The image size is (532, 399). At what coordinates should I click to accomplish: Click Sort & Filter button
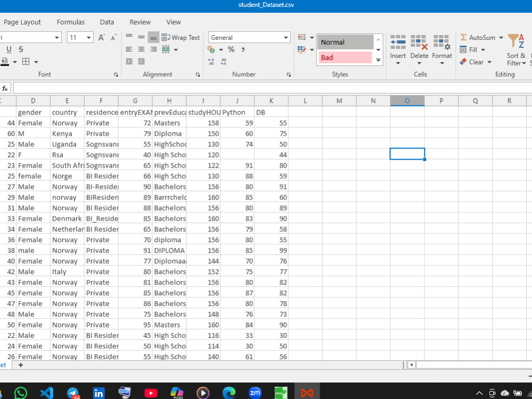click(x=516, y=49)
